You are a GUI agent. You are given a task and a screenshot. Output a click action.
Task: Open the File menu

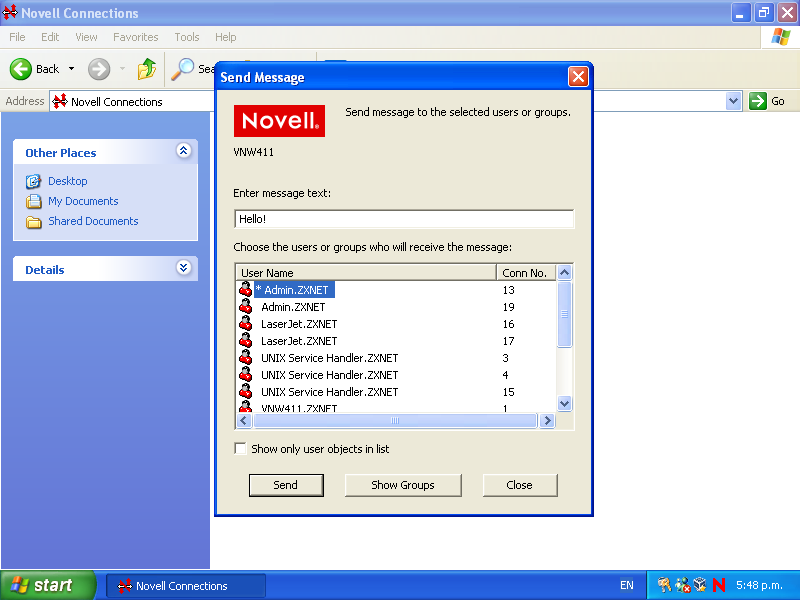pos(17,37)
